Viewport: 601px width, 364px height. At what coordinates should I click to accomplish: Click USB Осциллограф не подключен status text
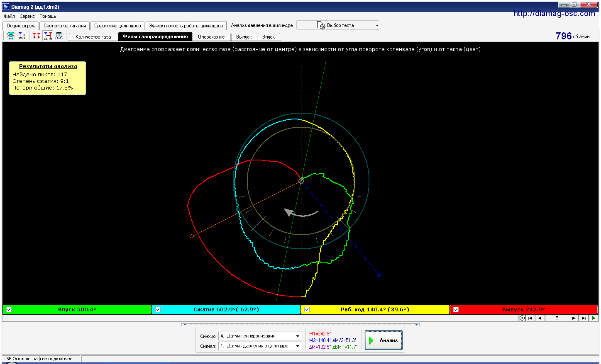[38, 359]
